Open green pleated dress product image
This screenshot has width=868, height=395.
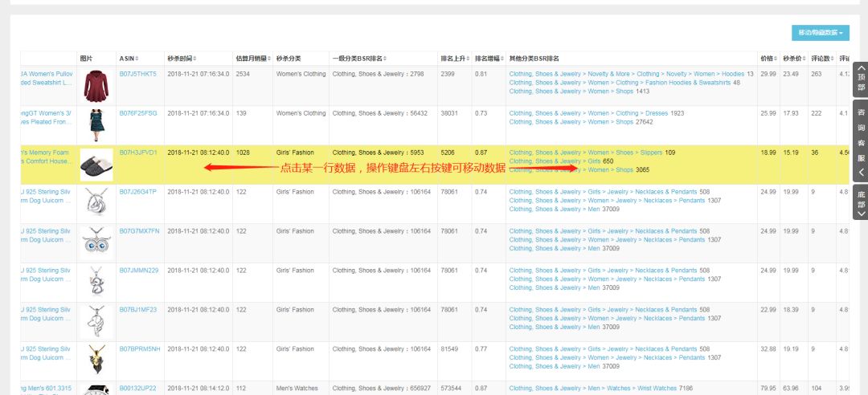pos(96,125)
